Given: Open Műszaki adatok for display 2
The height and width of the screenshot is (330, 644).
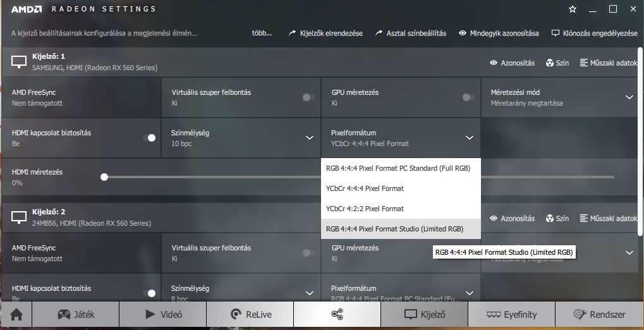Looking at the screenshot, I should [608, 218].
